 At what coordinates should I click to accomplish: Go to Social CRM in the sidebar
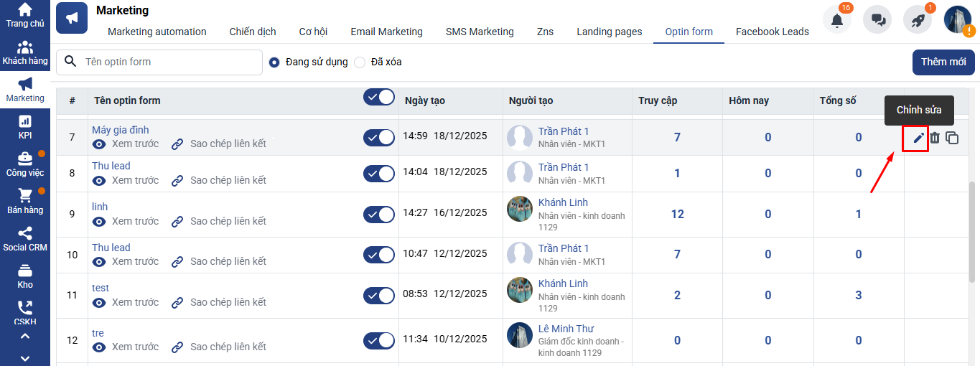click(25, 240)
